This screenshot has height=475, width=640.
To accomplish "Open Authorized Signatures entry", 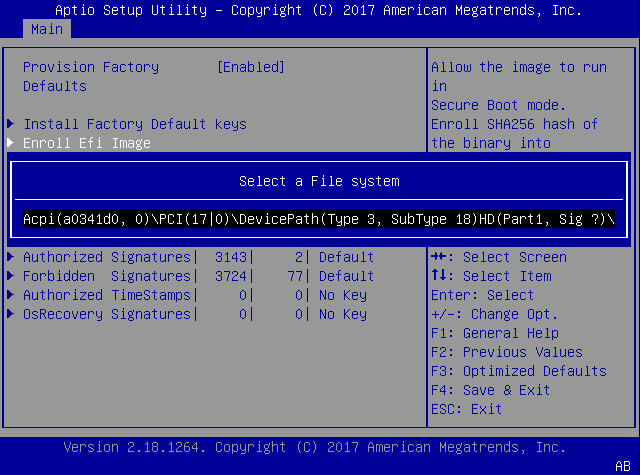I will [107, 257].
